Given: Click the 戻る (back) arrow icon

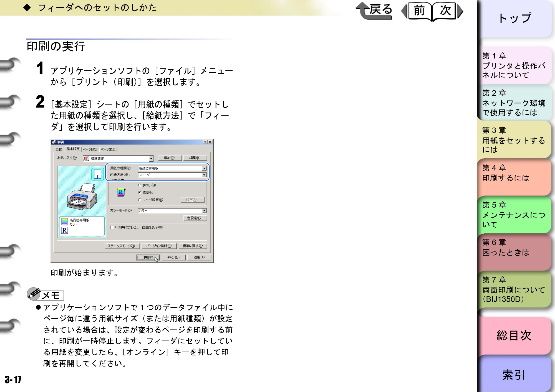Looking at the screenshot, I should (374, 11).
